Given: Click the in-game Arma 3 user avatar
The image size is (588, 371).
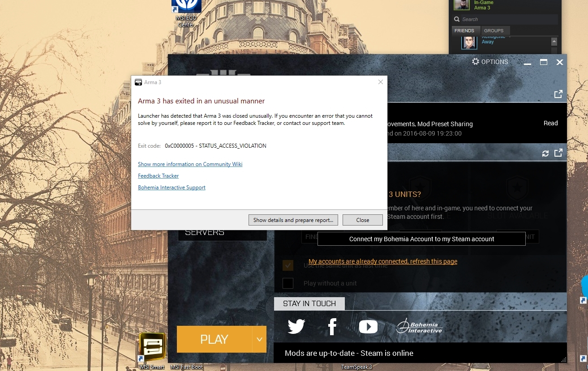Looking at the screenshot, I should 461,5.
